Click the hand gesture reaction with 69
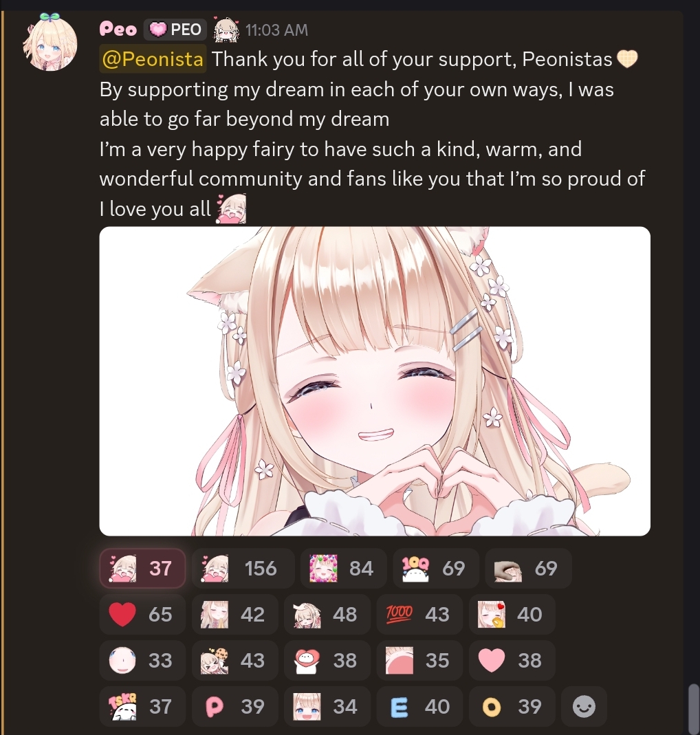The image size is (700, 735). (x=528, y=568)
